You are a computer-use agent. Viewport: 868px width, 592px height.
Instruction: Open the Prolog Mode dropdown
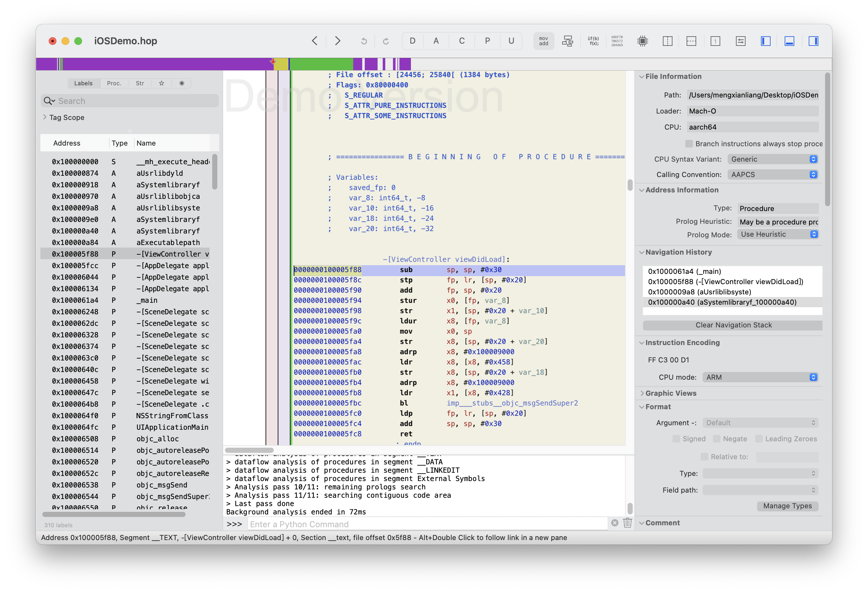click(x=778, y=234)
